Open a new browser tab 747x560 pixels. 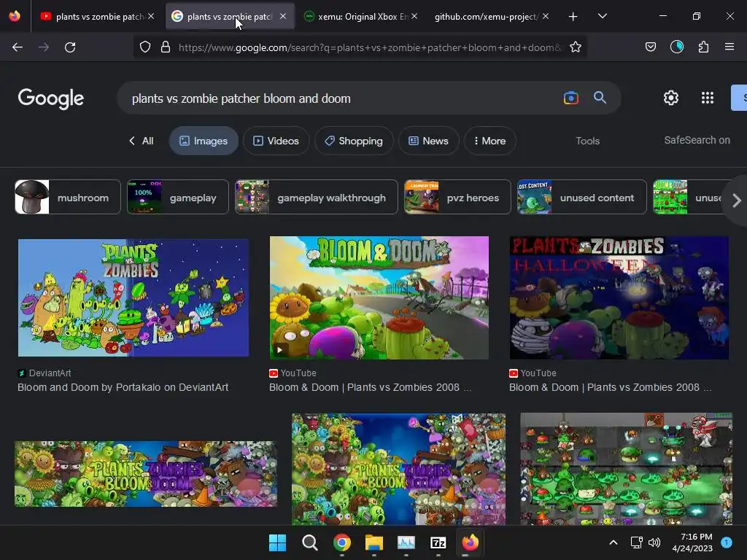click(573, 17)
